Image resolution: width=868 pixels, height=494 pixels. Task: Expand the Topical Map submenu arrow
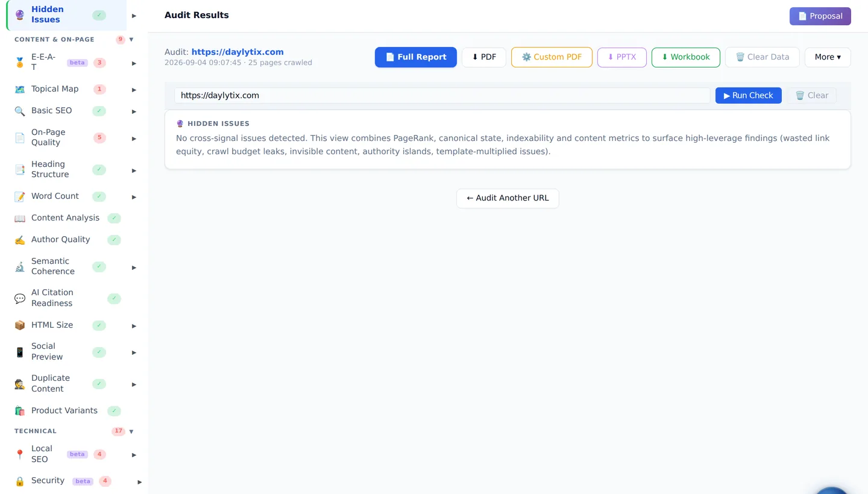coord(134,90)
